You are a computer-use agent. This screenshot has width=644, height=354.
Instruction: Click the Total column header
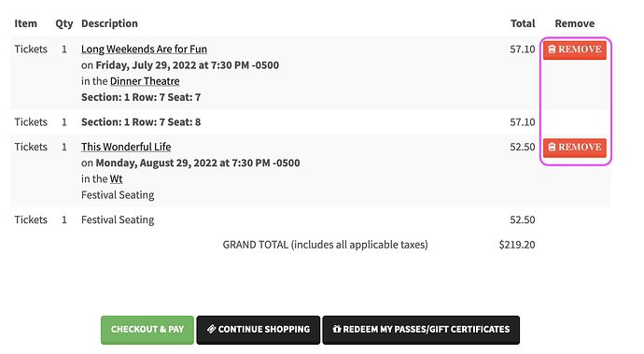[523, 23]
